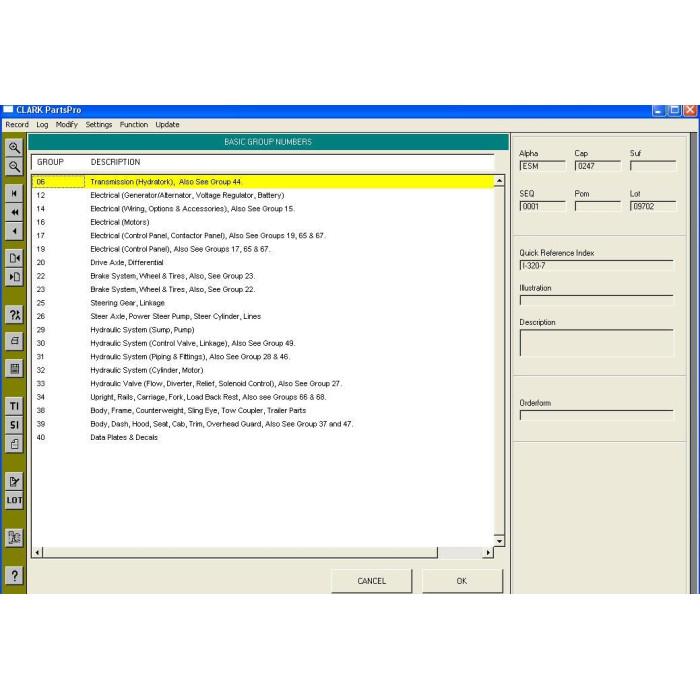
Task: Select group 16 Electrical (Motors) row
Action: [263, 222]
